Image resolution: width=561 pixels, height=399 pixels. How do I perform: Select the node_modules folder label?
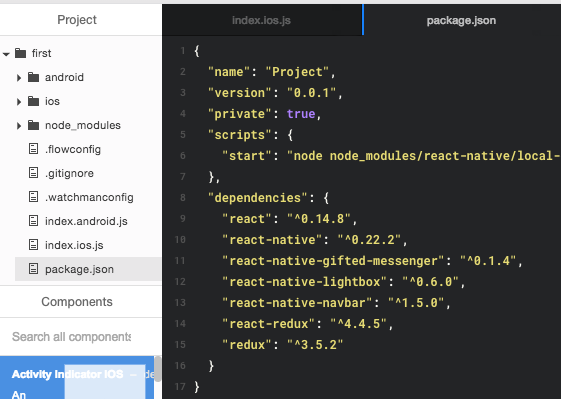(83, 125)
